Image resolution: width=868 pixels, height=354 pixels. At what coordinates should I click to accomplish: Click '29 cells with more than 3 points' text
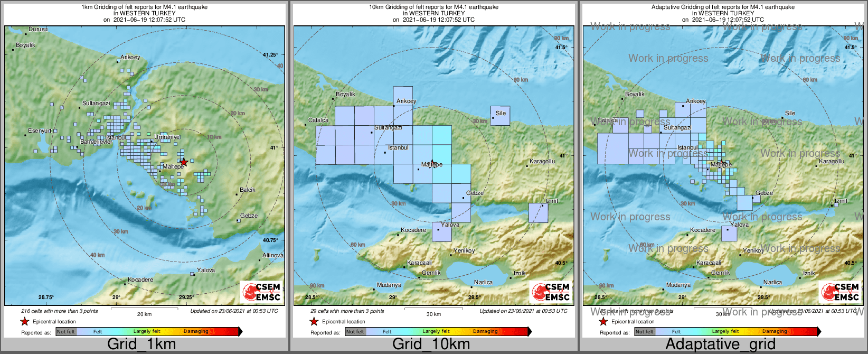347,311
